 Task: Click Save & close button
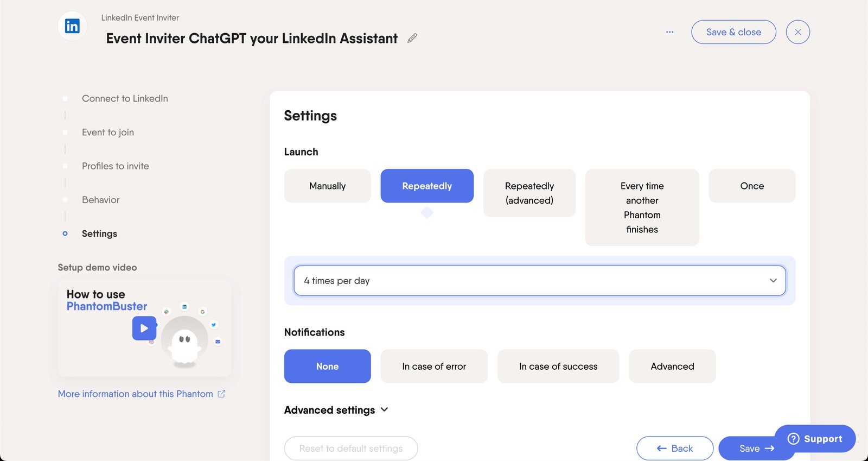733,32
